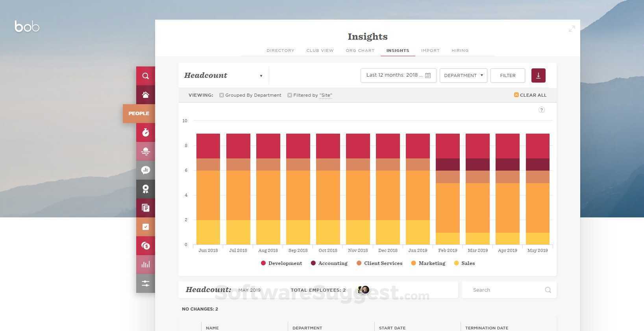Click the help question mark icon

(542, 110)
